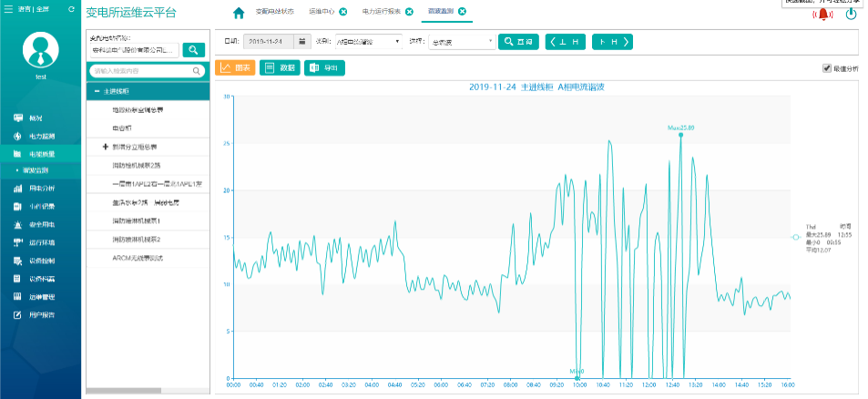This screenshot has height=399, width=868.
Task: Click the refresh icon in sidebar header
Action: (x=71, y=9)
